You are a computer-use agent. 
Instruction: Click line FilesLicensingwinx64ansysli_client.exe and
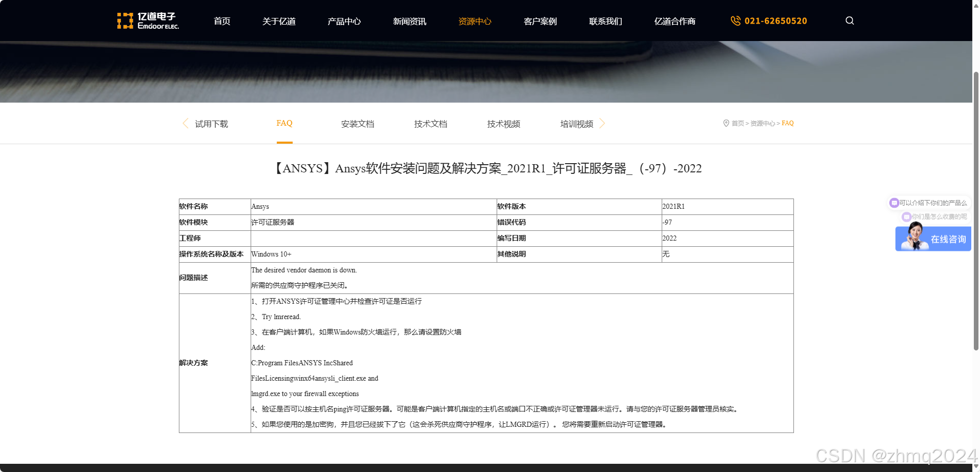click(x=315, y=378)
